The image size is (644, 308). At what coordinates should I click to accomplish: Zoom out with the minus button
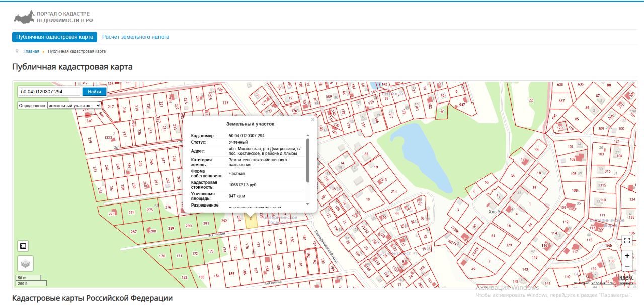tap(627, 266)
